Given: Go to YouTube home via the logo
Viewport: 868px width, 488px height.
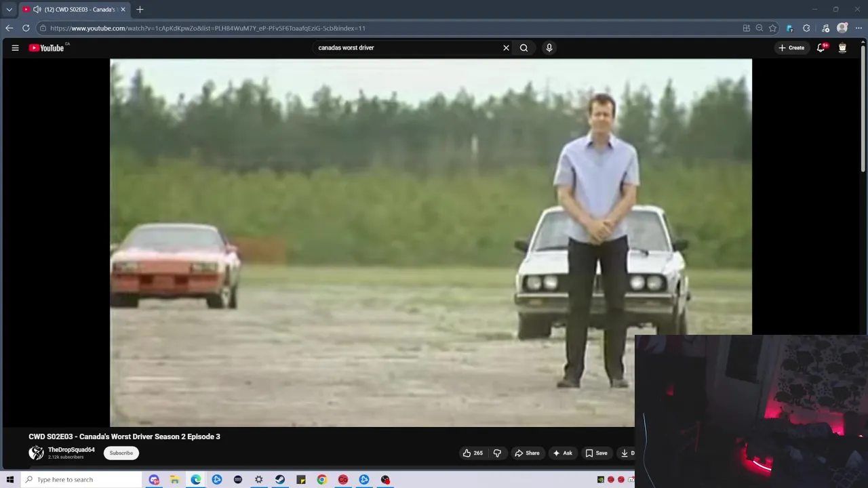Looking at the screenshot, I should pos(46,47).
